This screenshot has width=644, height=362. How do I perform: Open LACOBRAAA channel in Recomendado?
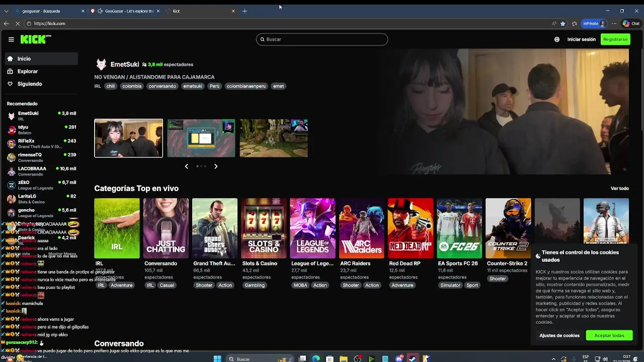[42, 171]
